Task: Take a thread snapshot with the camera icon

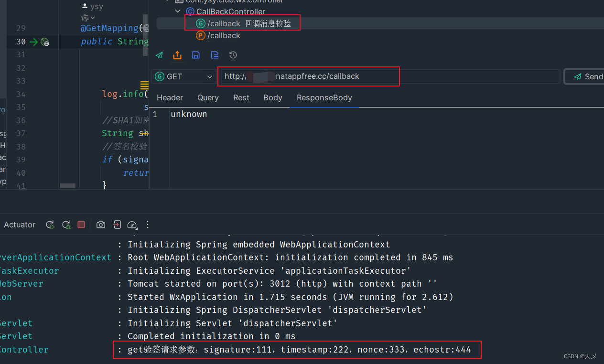Action: [101, 225]
